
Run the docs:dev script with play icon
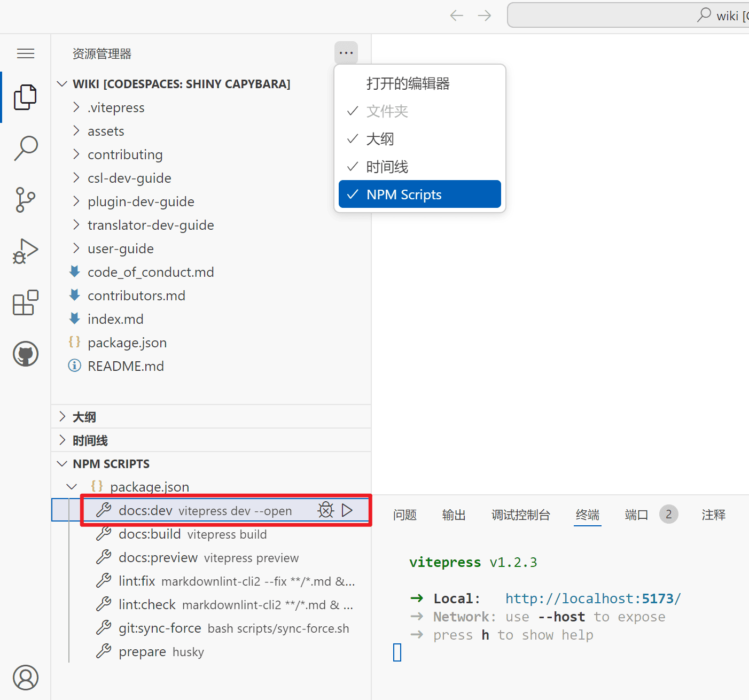tap(347, 510)
